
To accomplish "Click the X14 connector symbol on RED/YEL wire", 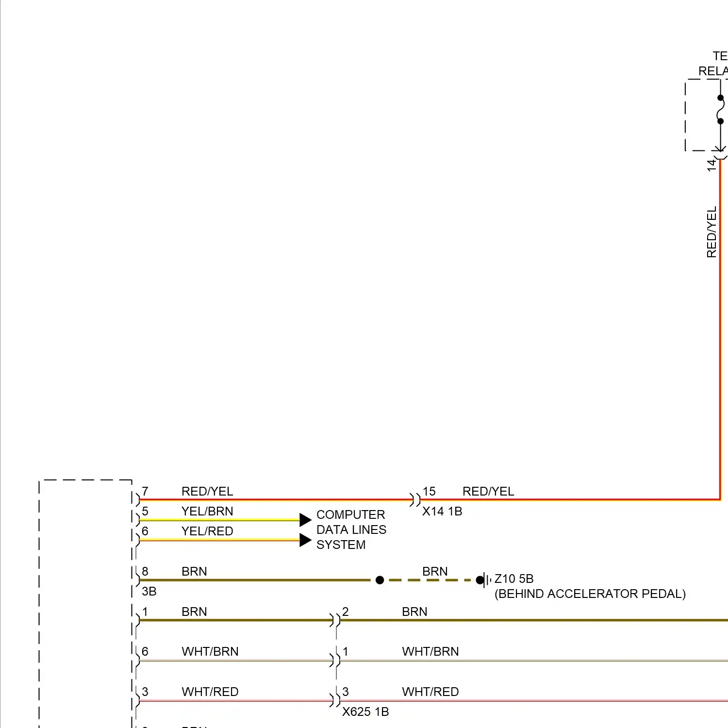I will 415,499.
